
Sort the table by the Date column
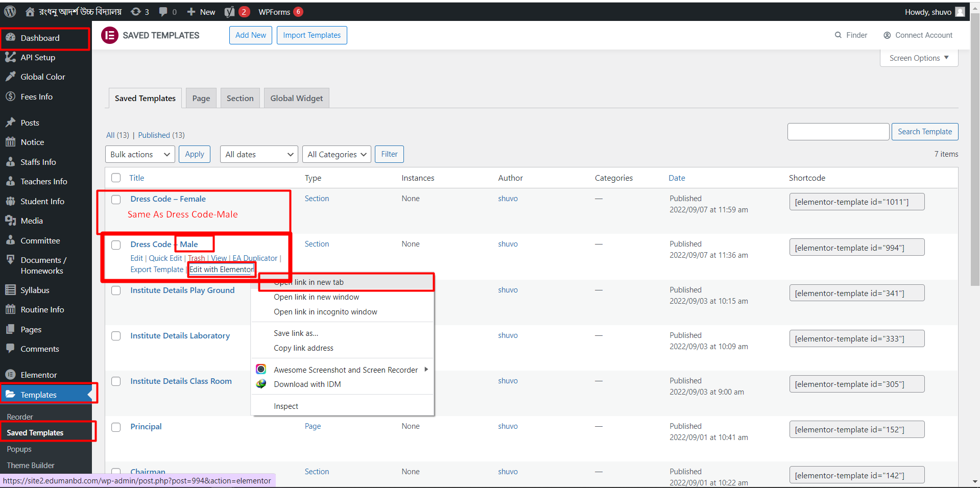click(677, 178)
